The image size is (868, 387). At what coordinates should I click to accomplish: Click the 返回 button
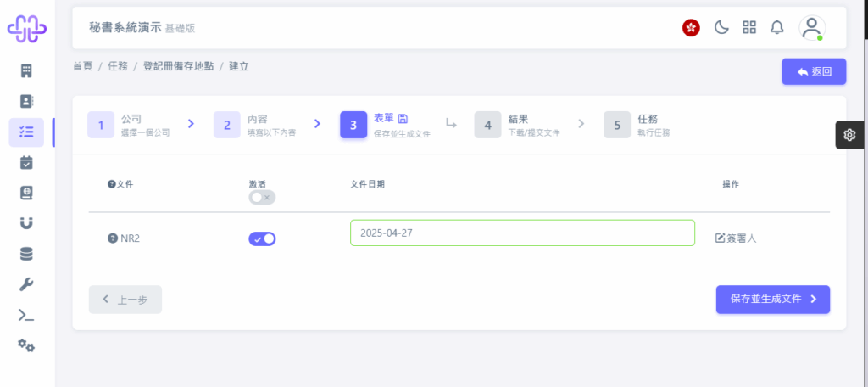click(x=814, y=71)
